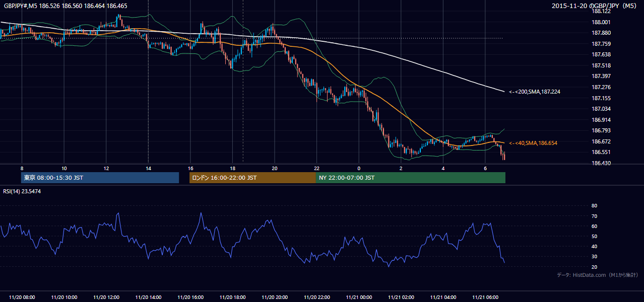Screen dimensions: 644x302
Task: Click hour label 10 under price chart
Action: 64,168
